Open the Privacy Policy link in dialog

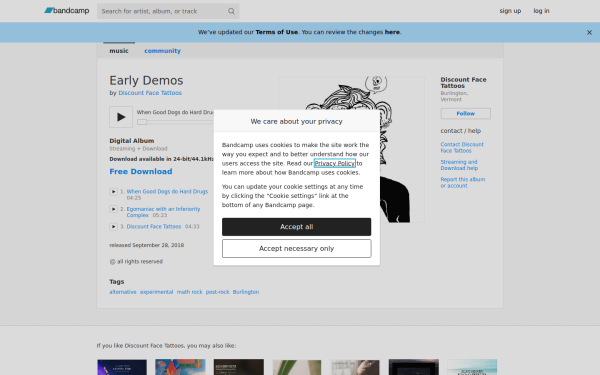[x=335, y=163]
